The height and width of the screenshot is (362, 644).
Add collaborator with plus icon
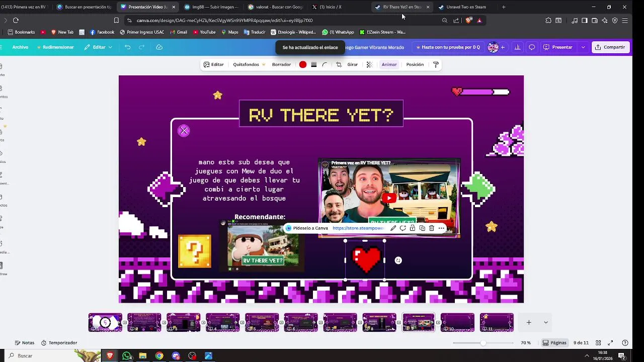coord(503,47)
